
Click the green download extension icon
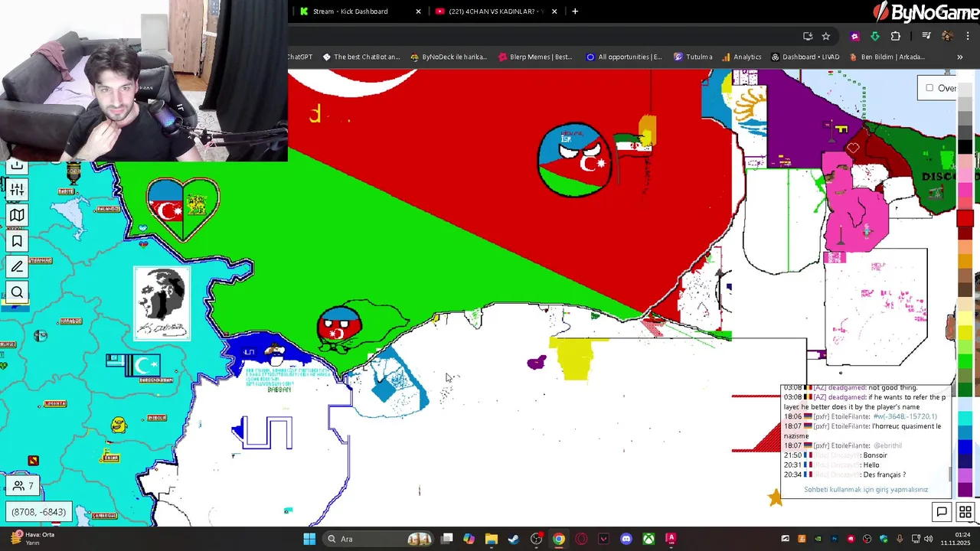(x=875, y=36)
